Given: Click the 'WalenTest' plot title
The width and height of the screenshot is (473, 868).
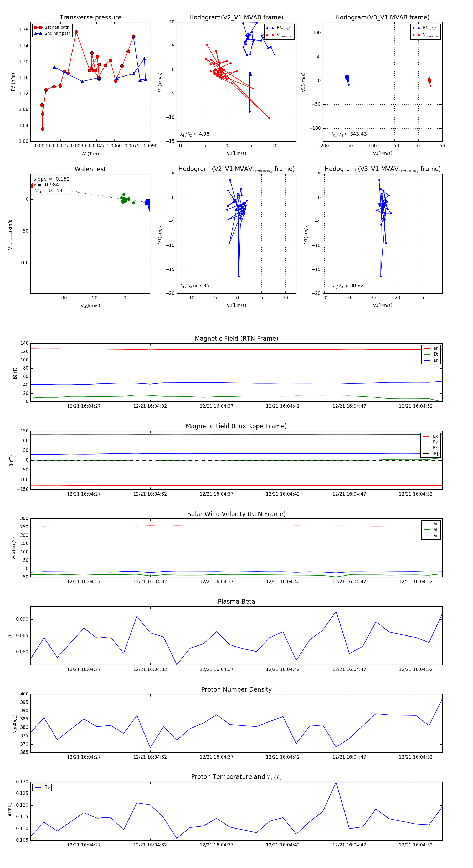Looking at the screenshot, I should coord(90,169).
